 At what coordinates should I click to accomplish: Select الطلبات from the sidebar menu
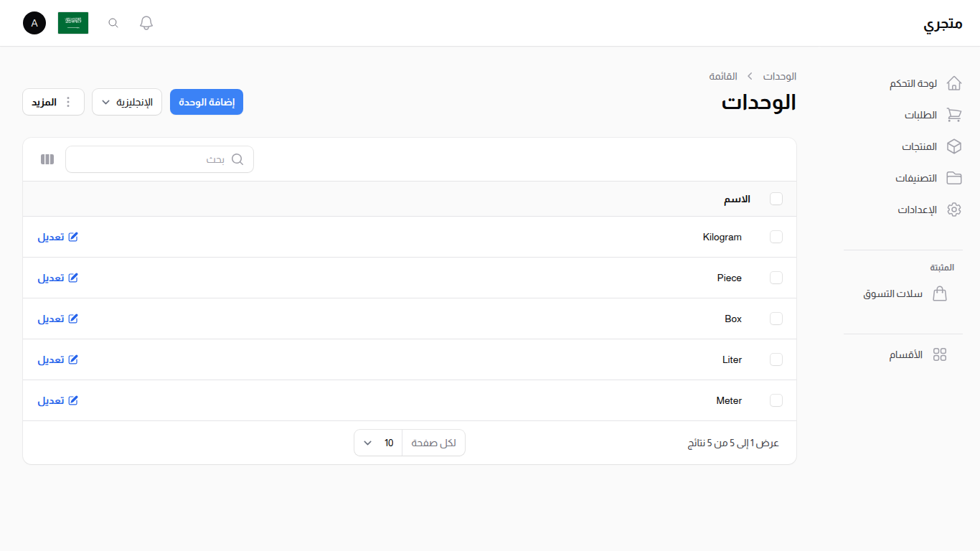coord(921,115)
